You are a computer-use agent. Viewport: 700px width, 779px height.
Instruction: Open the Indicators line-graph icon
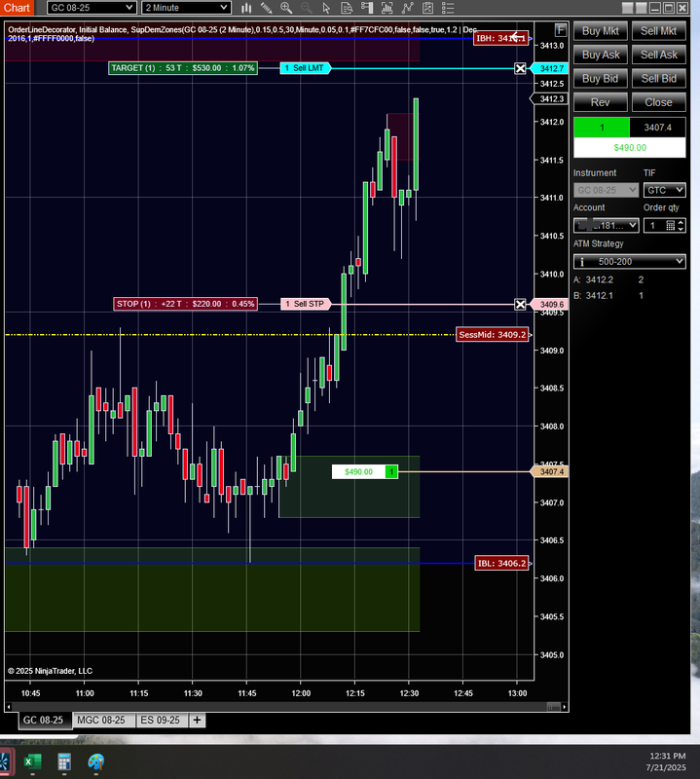tap(407, 8)
